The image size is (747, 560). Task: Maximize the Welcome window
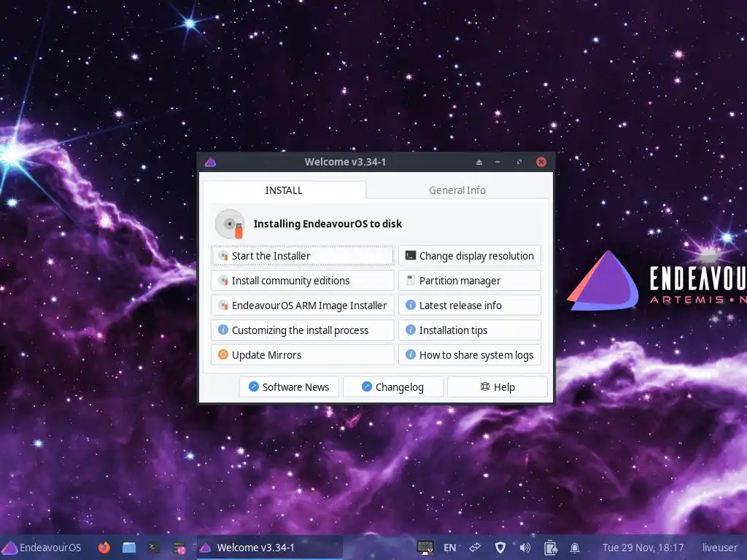click(519, 163)
